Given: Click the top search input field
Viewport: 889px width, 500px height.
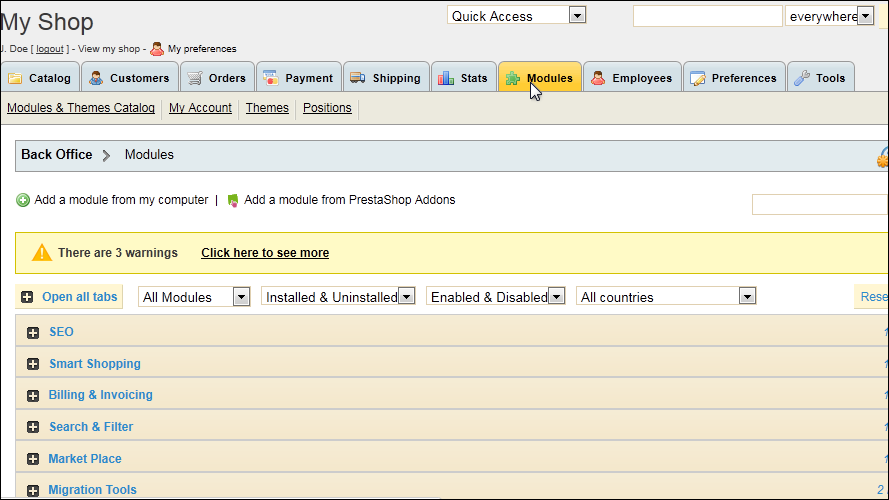Looking at the screenshot, I should pyautogui.click(x=707, y=16).
